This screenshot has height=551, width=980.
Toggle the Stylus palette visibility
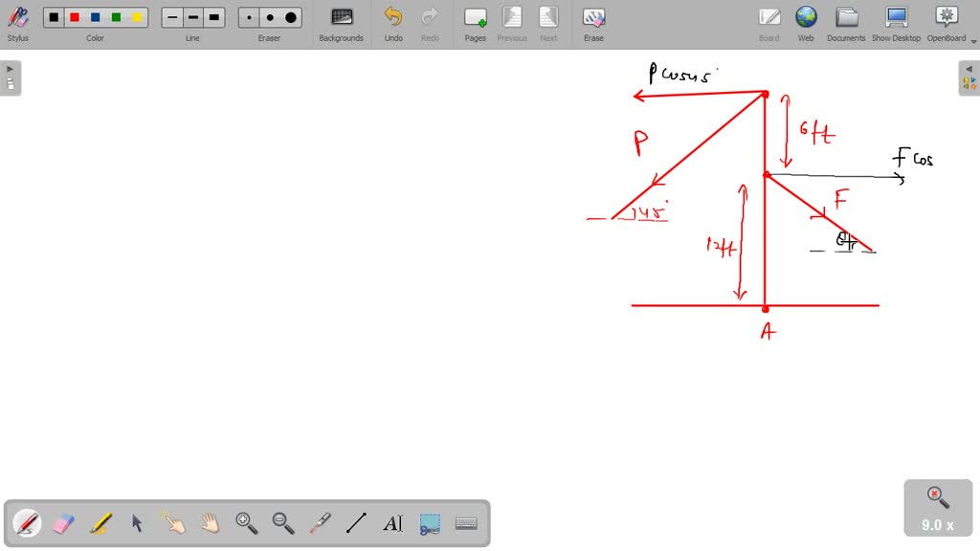pos(17,23)
